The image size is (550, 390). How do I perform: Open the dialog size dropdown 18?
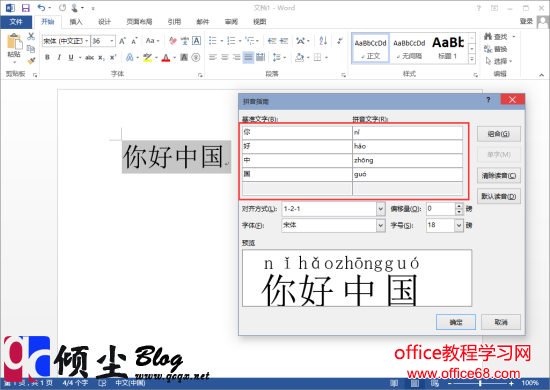[459, 225]
